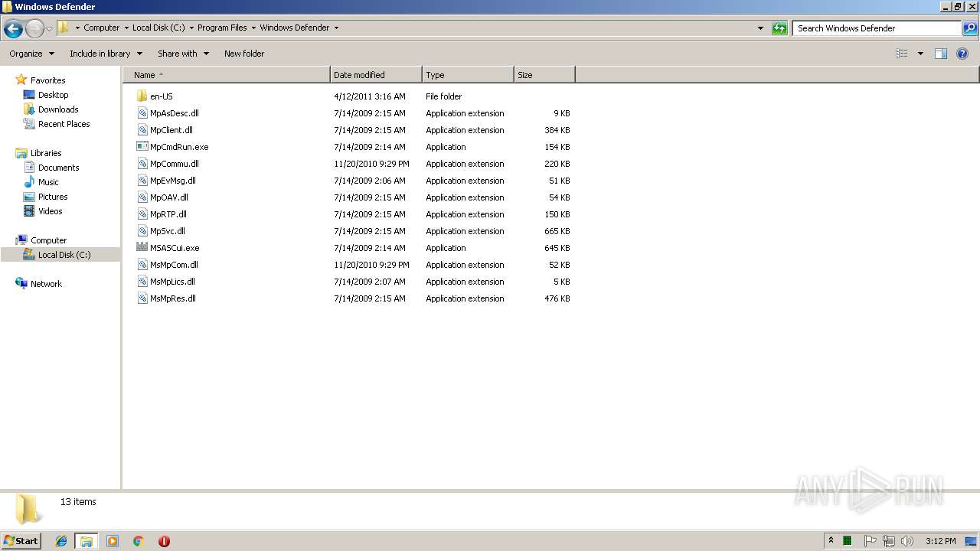Select the en-US folder icon
980x551 pixels.
tap(142, 96)
